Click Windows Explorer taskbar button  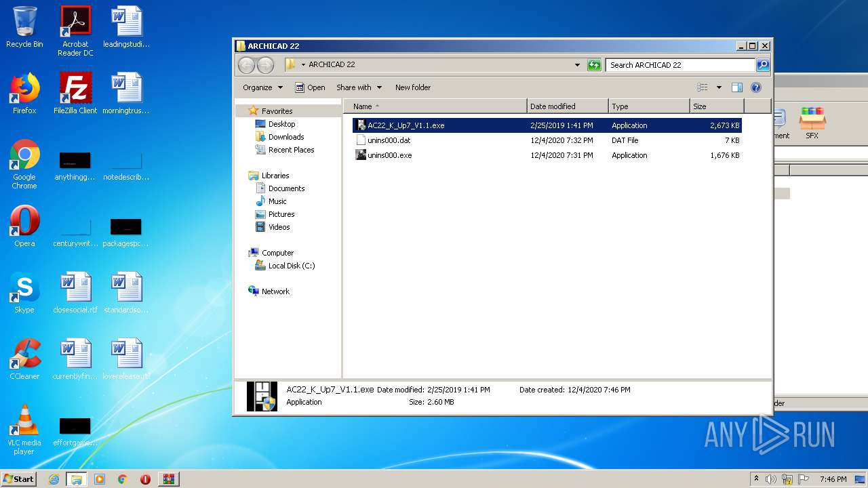[77, 479]
